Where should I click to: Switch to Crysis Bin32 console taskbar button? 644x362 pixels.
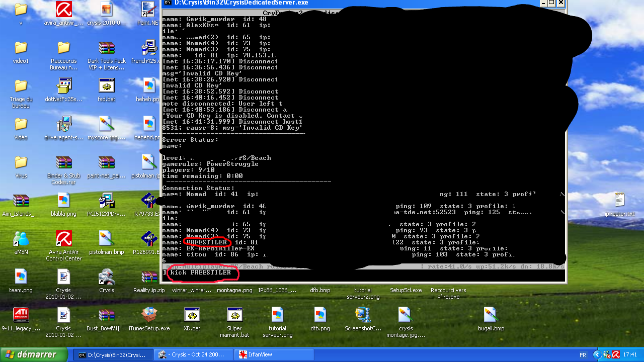[x=112, y=354]
